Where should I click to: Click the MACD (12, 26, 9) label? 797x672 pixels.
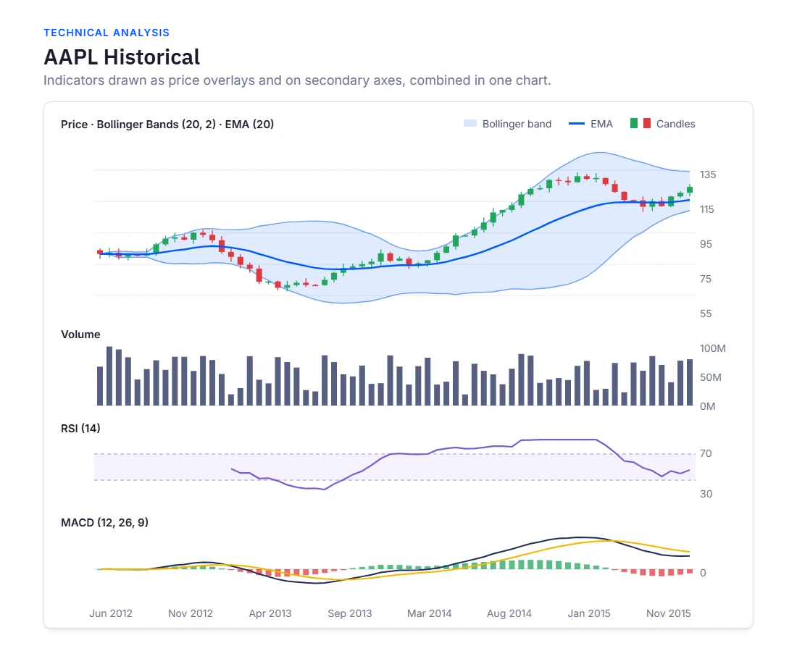click(105, 522)
